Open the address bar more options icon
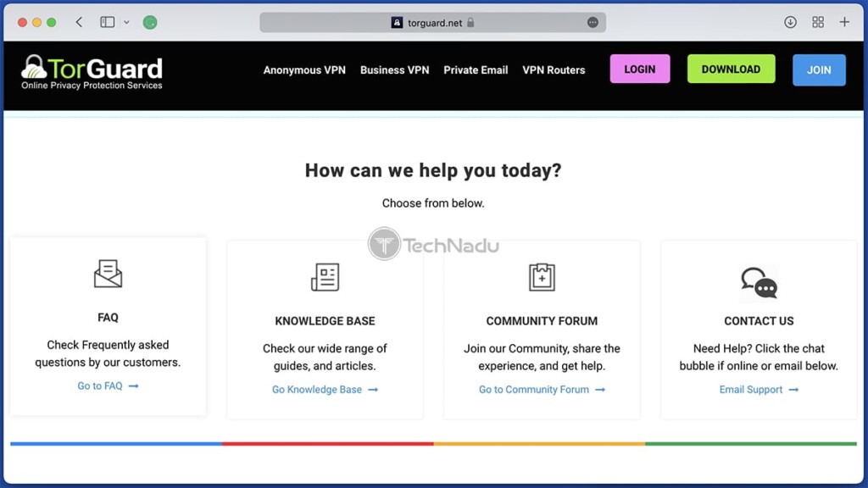Image resolution: width=868 pixels, height=488 pixels. 593,23
